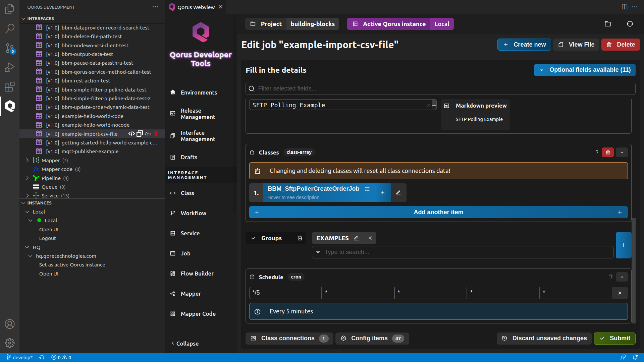This screenshot has width=644, height=362.
Task: Open the Manage gear icon
Action: pyautogui.click(x=10, y=343)
